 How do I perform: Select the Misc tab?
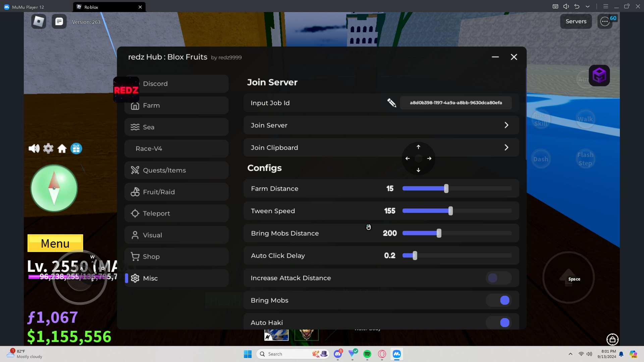coord(177,278)
